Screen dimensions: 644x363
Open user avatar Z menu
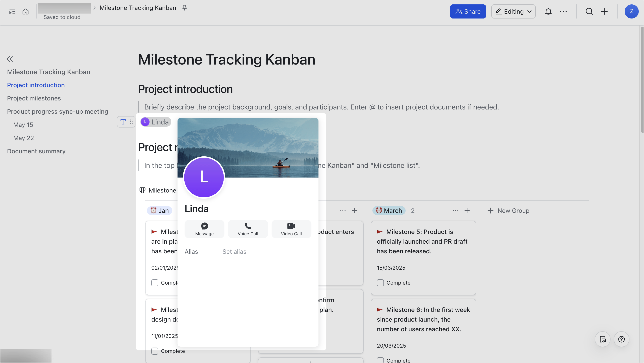[631, 11]
